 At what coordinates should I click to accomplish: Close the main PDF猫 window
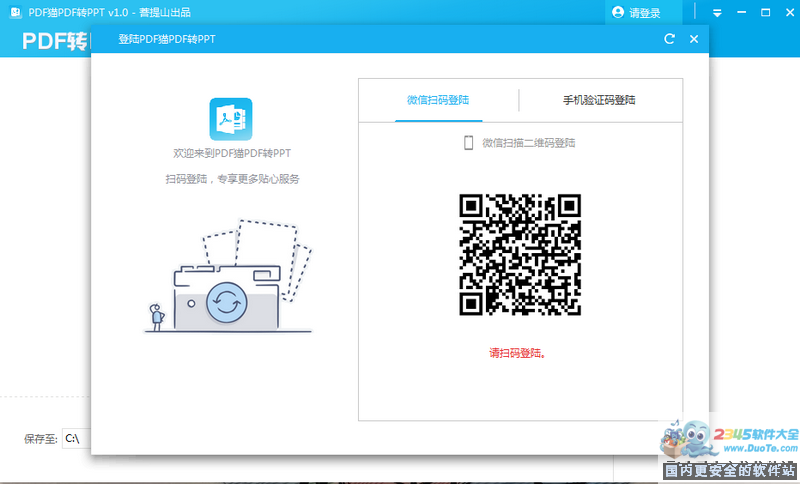tap(790, 13)
